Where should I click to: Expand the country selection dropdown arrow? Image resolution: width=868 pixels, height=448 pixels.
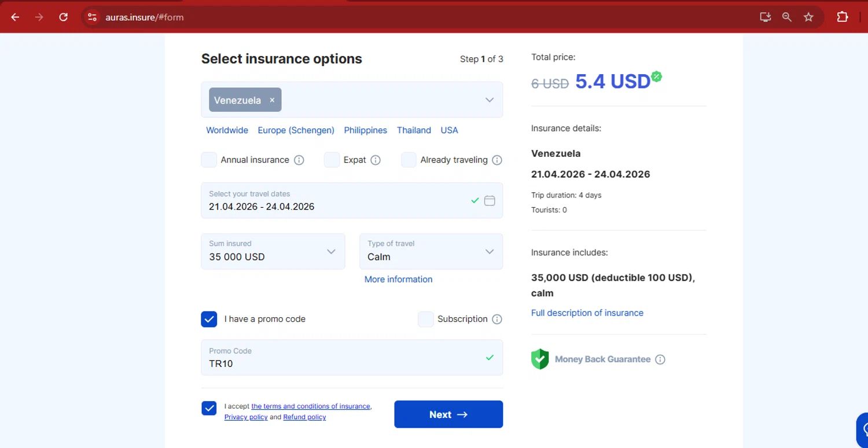click(x=490, y=100)
